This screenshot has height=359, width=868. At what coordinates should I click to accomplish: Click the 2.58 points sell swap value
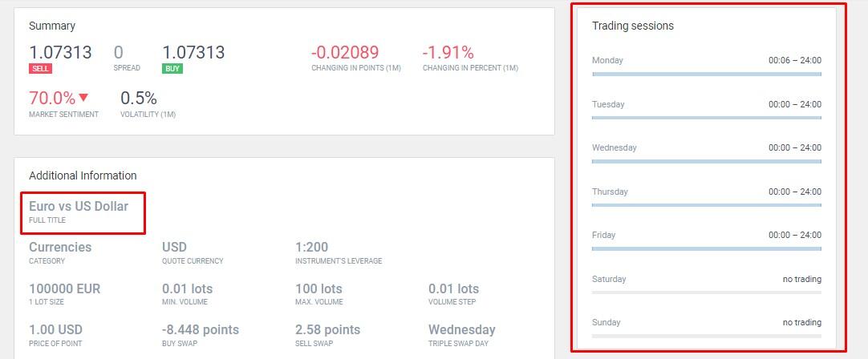(327, 329)
